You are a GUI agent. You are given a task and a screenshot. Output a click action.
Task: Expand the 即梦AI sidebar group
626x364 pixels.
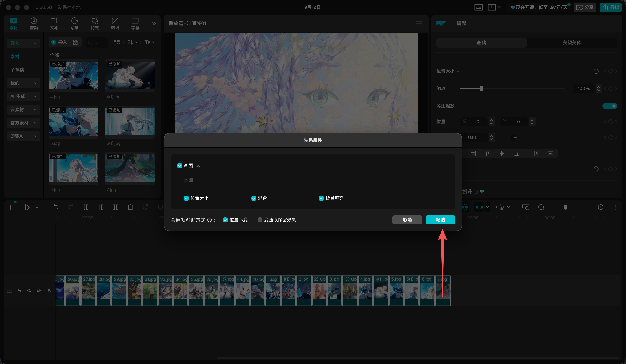[x=24, y=136]
